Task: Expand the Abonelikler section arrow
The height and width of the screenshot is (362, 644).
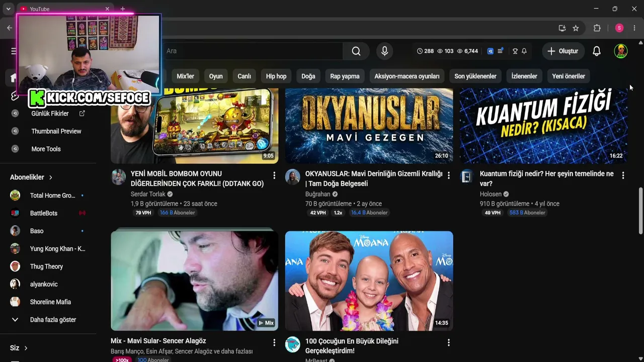Action: [51, 177]
